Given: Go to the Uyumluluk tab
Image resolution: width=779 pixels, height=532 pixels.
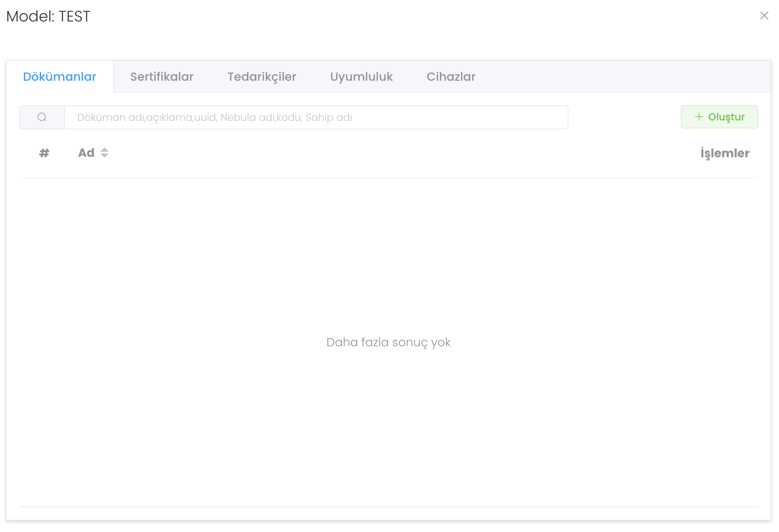Looking at the screenshot, I should (x=361, y=77).
